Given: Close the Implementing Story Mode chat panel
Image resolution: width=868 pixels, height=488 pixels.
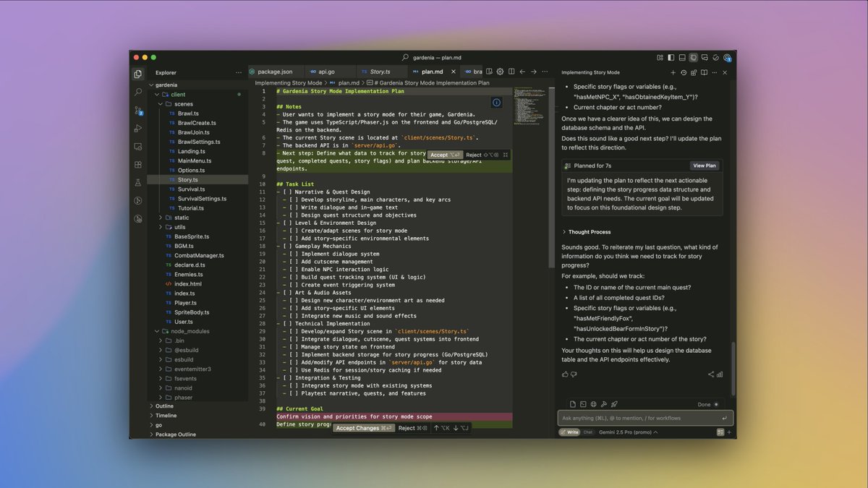Looking at the screenshot, I should 725,72.
